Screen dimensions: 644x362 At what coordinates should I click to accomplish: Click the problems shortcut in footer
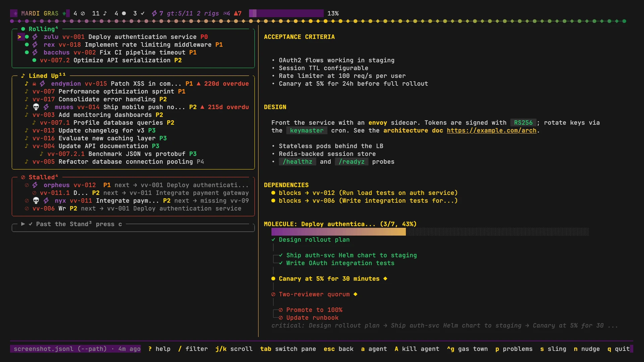click(514, 349)
